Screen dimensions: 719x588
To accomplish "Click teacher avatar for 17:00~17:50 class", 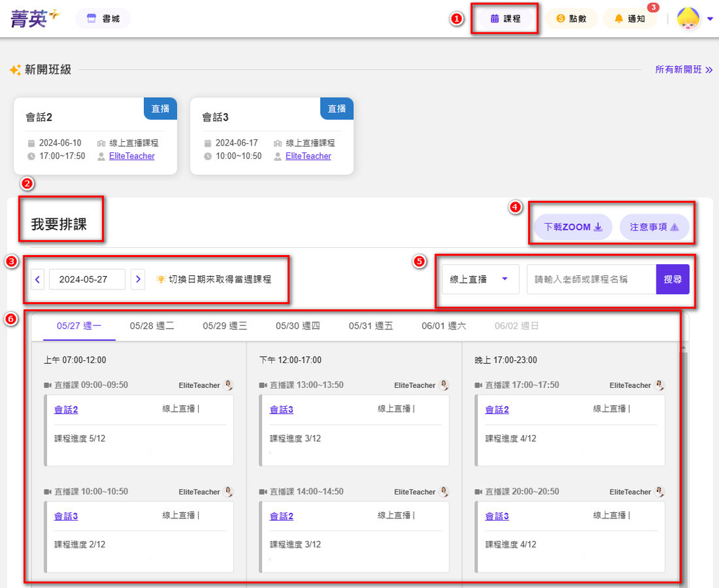I will click(659, 385).
